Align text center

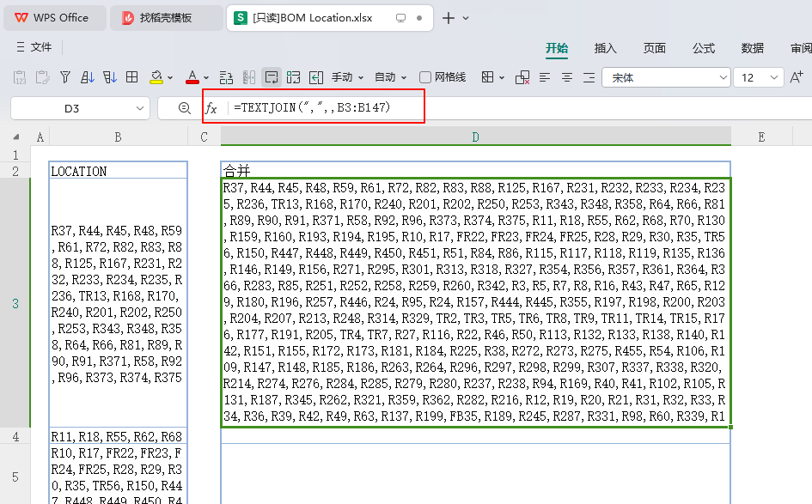point(567,77)
